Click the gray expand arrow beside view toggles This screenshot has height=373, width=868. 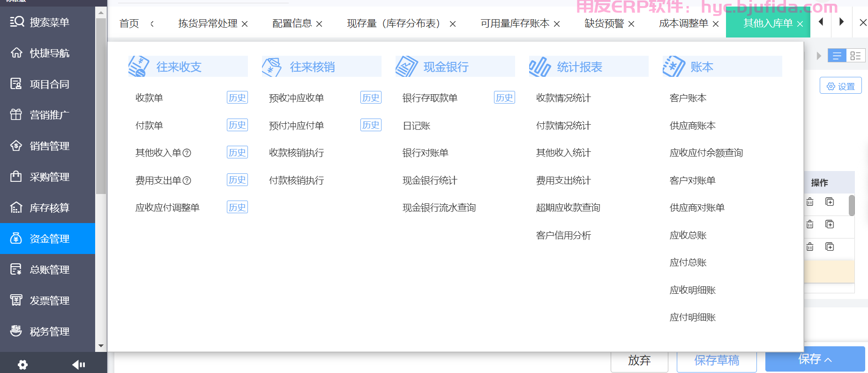(819, 56)
